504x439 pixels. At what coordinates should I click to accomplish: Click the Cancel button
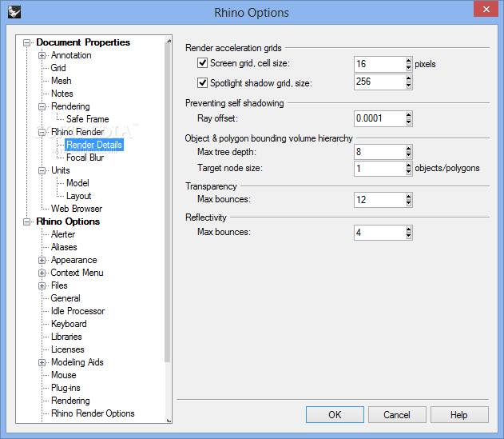pos(397,414)
